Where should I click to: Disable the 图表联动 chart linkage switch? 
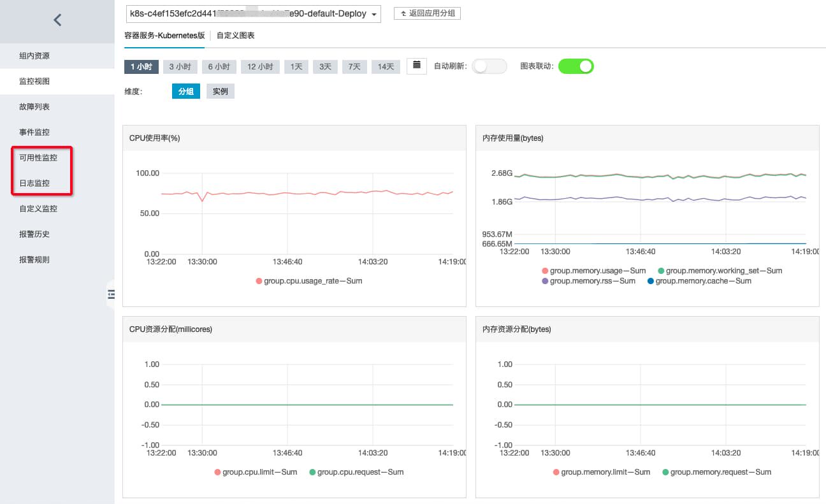[x=576, y=66]
